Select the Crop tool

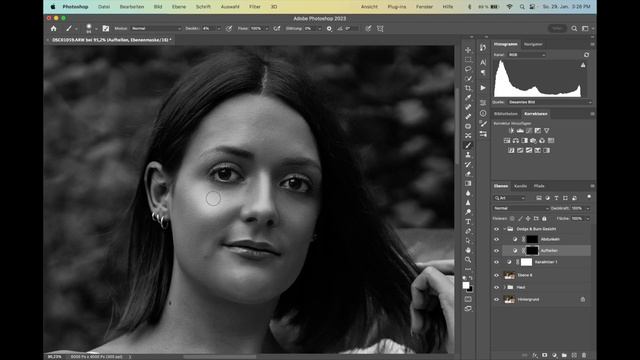coord(468,88)
